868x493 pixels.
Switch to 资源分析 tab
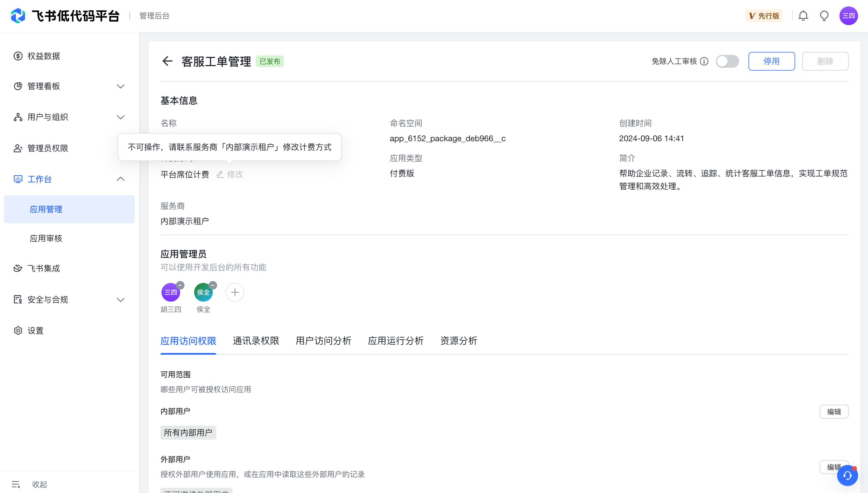[459, 341]
